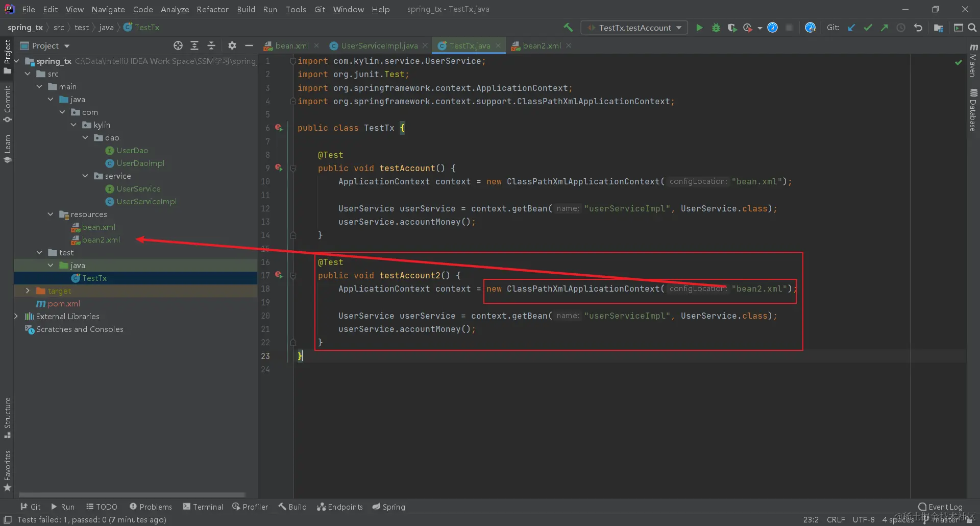
Task: Open the Analyze menu
Action: click(x=175, y=9)
